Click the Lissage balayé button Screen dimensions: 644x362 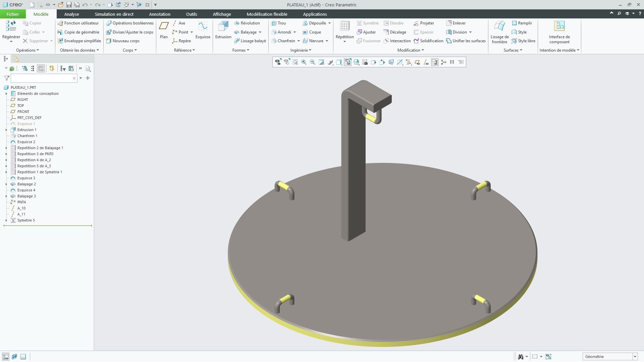pos(250,41)
